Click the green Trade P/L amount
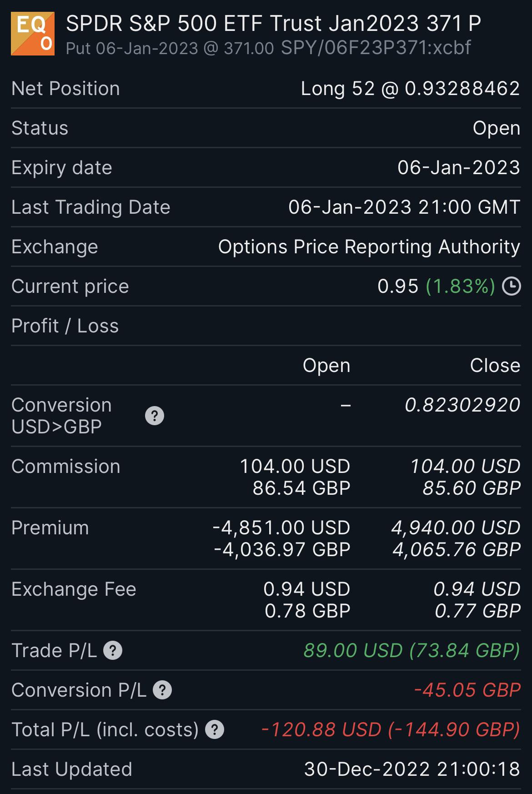The image size is (532, 794). (x=412, y=650)
